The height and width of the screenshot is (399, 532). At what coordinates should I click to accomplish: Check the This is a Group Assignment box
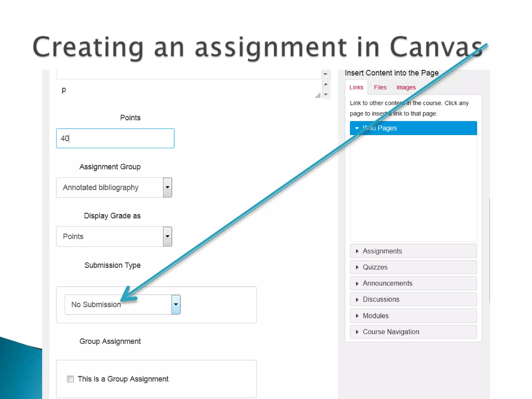[70, 379]
